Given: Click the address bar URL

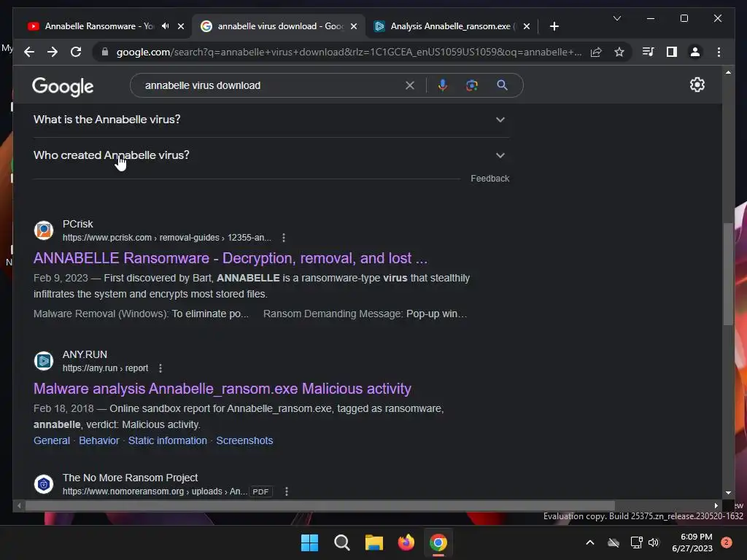Looking at the screenshot, I should click(349, 52).
